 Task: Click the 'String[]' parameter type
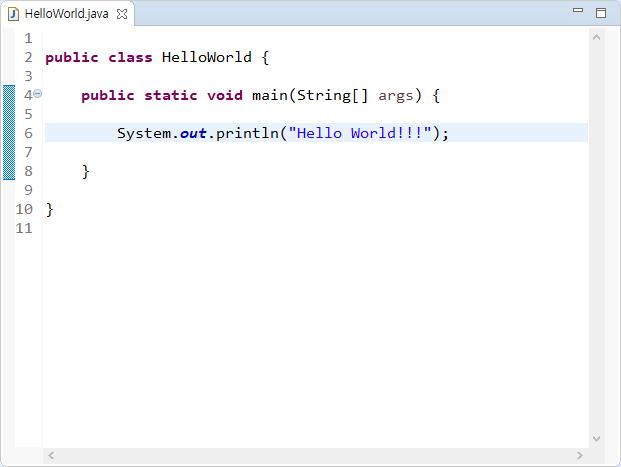(333, 95)
